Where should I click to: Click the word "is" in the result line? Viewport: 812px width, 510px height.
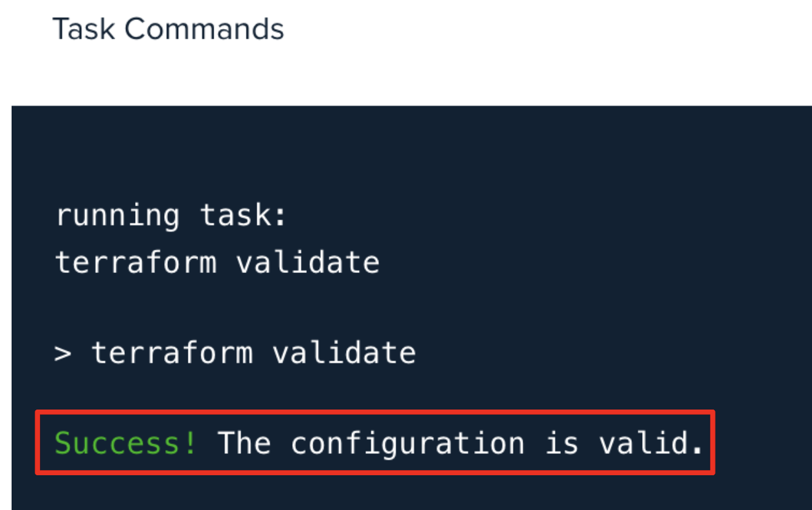click(x=562, y=443)
